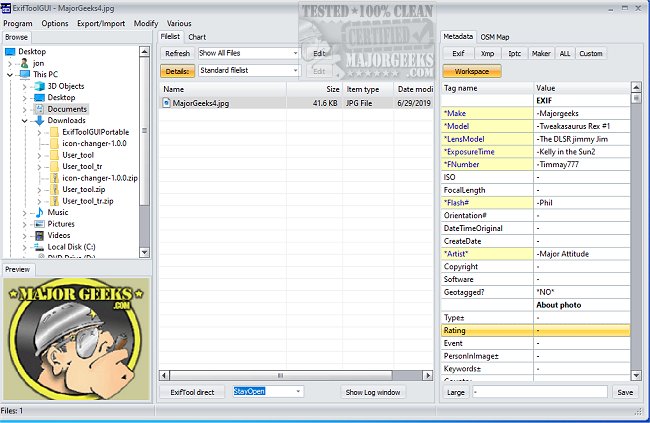
Task: Open the Show All Files dropdown
Action: point(248,53)
